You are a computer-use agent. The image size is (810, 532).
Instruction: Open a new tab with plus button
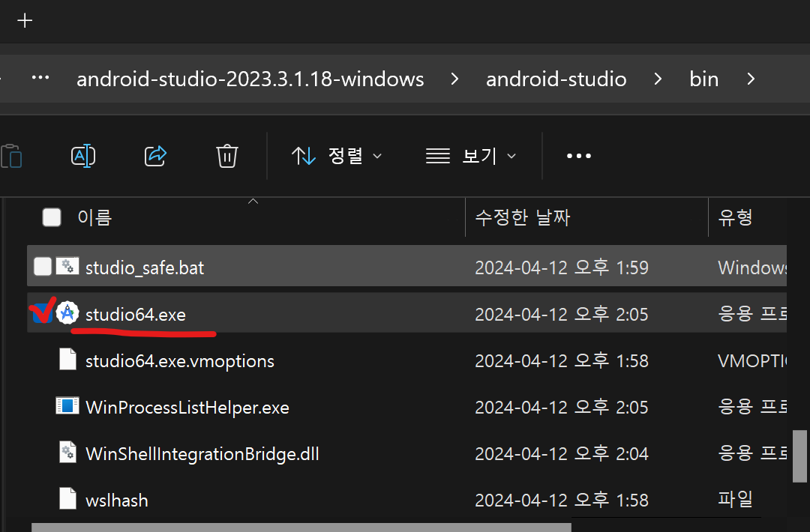[x=25, y=21]
